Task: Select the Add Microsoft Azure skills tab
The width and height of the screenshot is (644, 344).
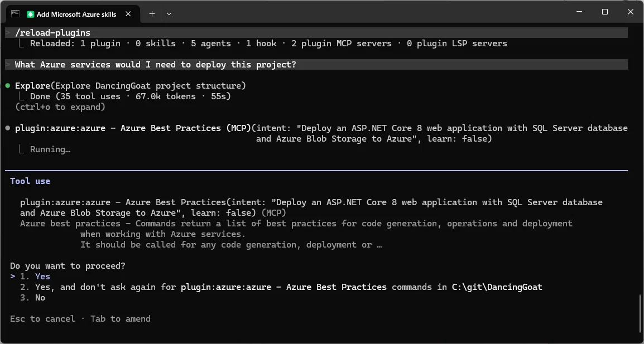Action: (74, 14)
